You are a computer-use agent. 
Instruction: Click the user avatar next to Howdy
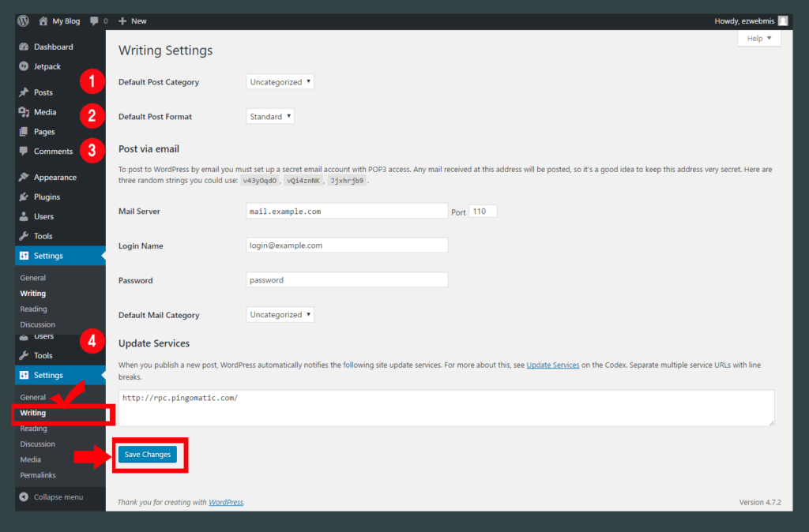[x=782, y=21]
